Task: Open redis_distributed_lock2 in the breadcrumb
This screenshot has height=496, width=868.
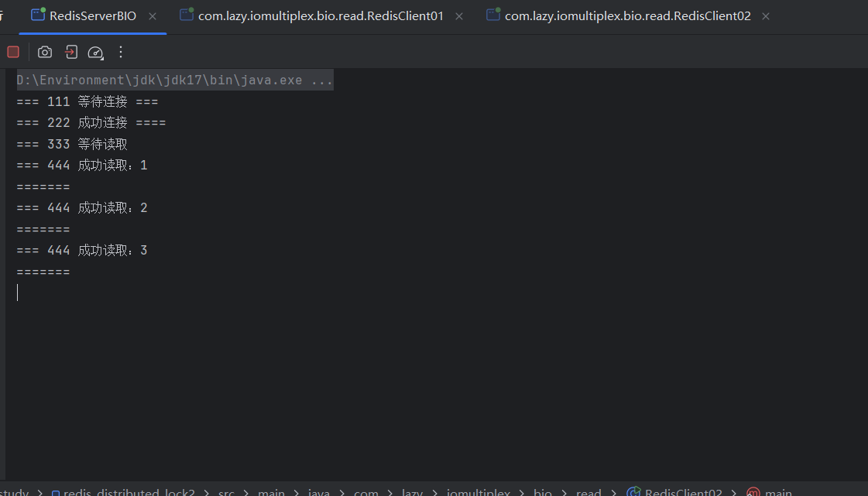Action: [x=128, y=492]
